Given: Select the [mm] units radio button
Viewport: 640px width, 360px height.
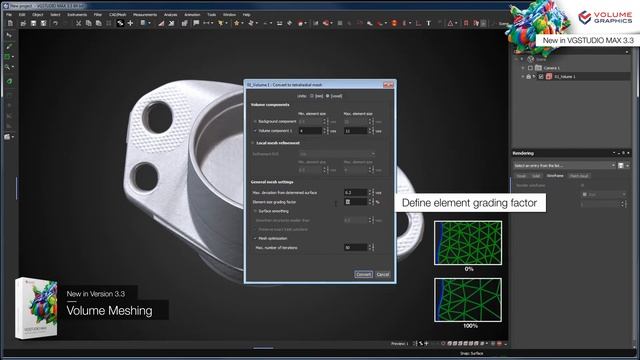Looking at the screenshot, I should coord(311,96).
